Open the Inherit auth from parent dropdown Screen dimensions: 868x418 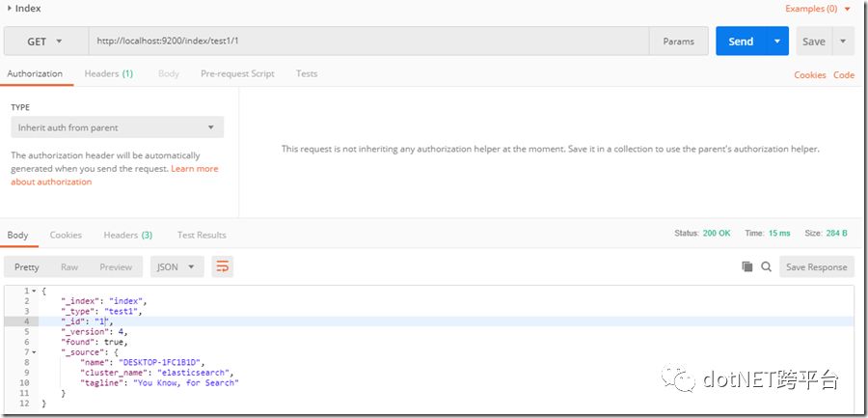pyautogui.click(x=118, y=127)
